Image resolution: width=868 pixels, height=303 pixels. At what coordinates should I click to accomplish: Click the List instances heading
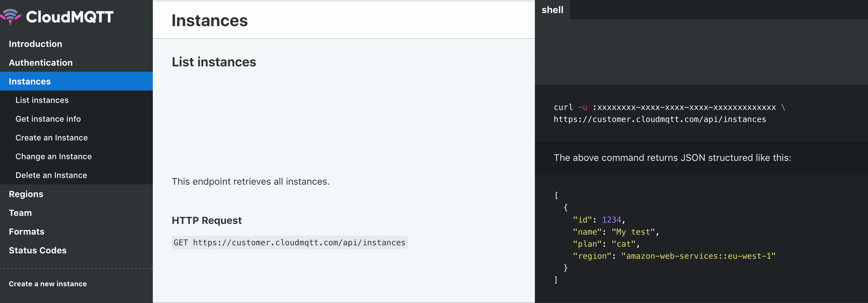click(213, 62)
